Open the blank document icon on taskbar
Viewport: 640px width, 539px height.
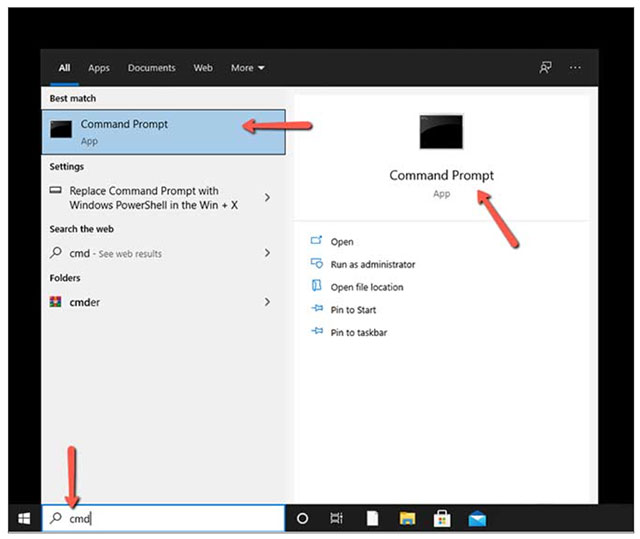pos(372,519)
